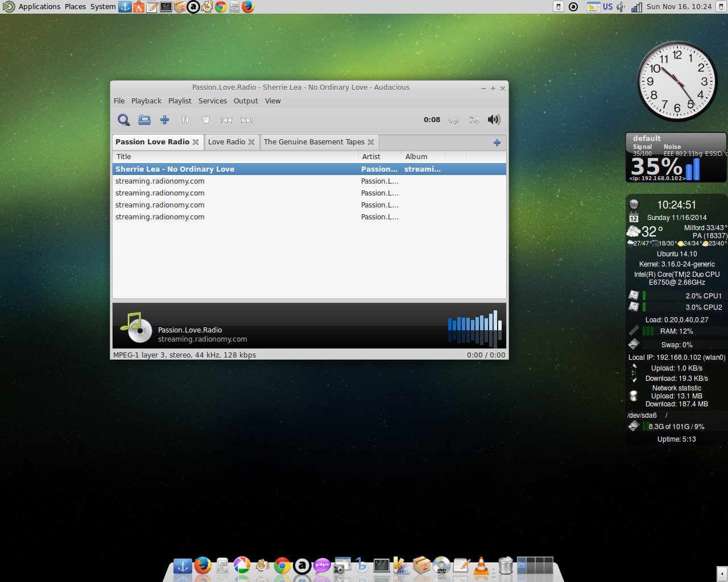
Task: Open the network signal bars tray icon
Action: click(x=637, y=7)
